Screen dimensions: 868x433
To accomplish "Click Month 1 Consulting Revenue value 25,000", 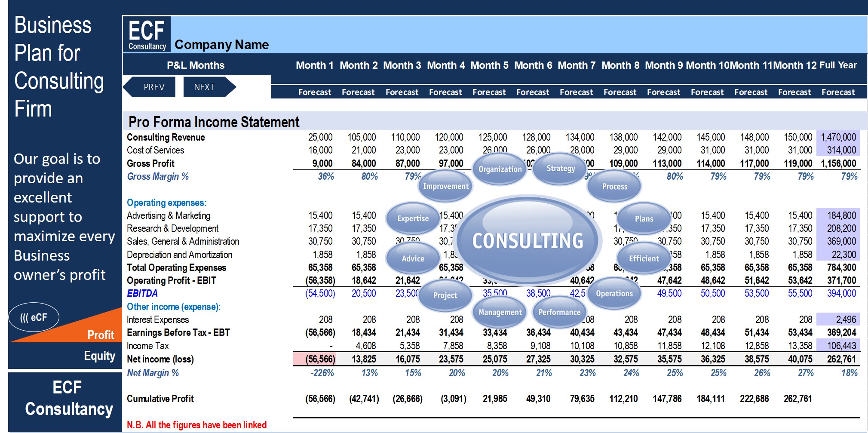I will [320, 137].
